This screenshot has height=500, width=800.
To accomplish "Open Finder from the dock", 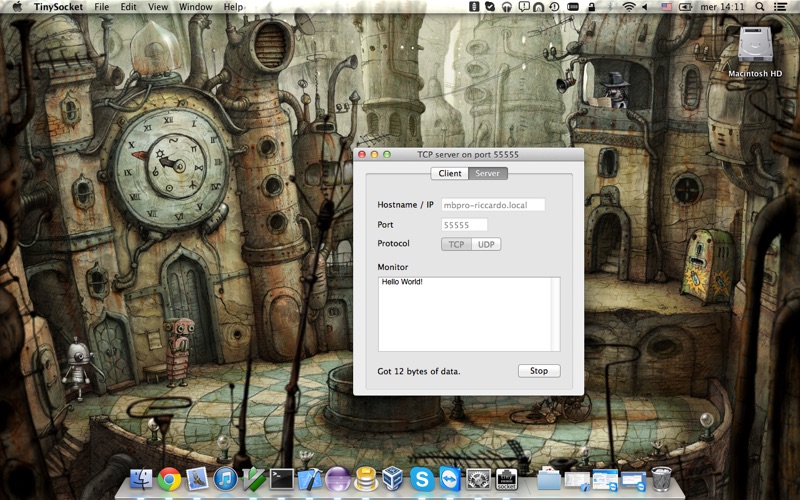I will click(141, 480).
